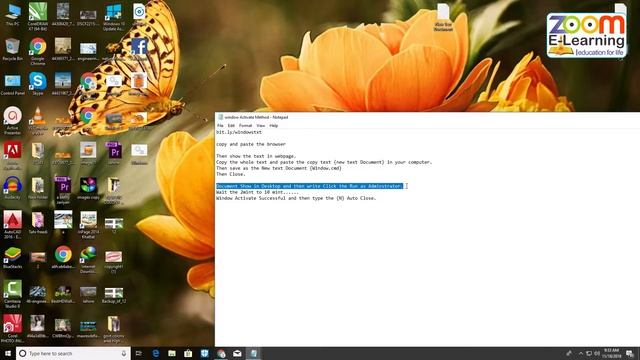Click the Windows Start button
Viewport: 640px width, 360px height.
(x=8, y=353)
